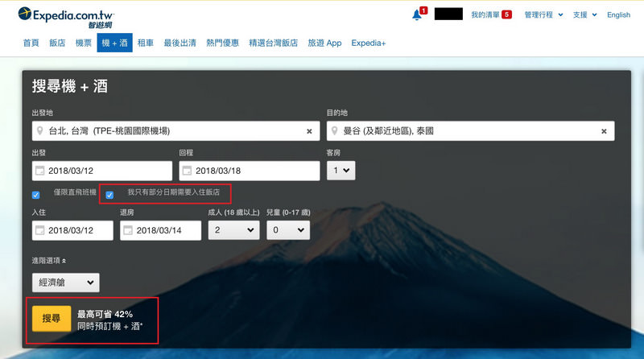Click the 最高可省 42% text
The image size is (644, 359).
click(x=105, y=314)
